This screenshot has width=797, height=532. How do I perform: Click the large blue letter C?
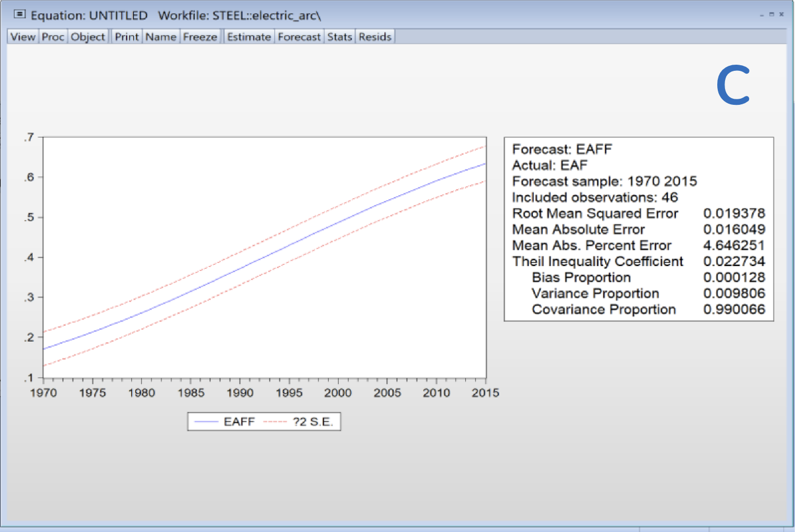pos(733,85)
